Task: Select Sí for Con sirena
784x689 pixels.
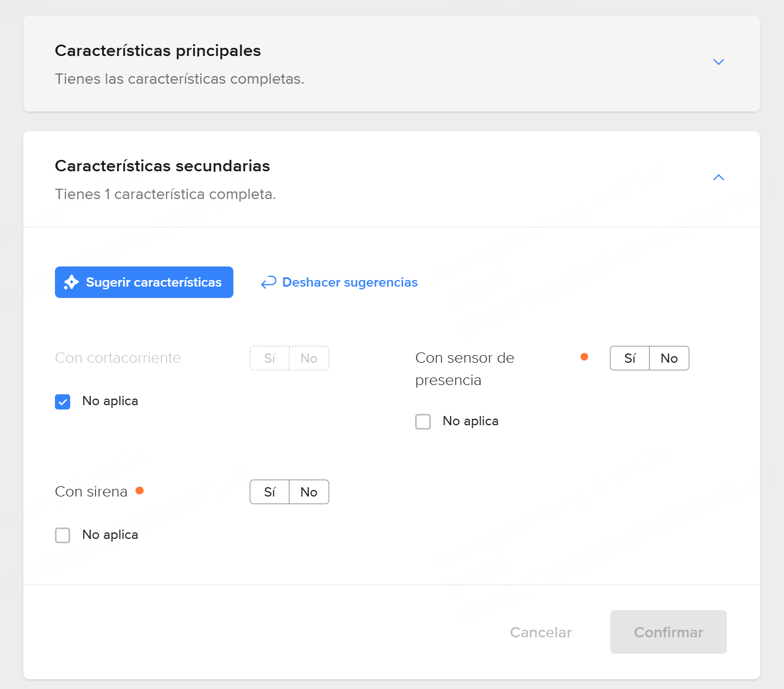Action: click(x=269, y=492)
